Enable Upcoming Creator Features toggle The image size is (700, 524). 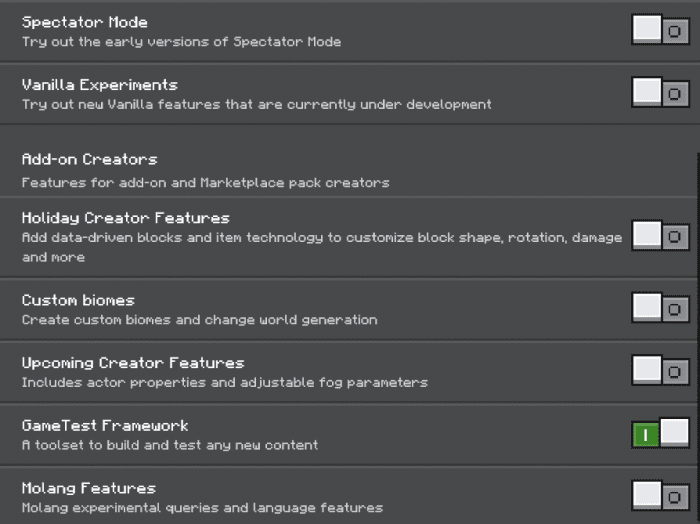click(661, 370)
